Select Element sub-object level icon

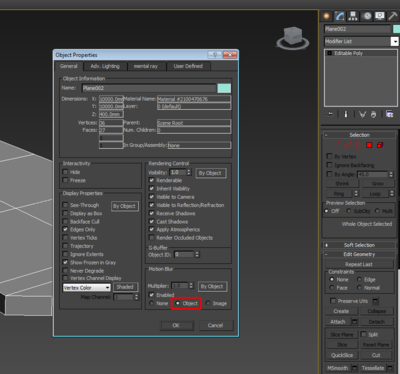click(380, 145)
